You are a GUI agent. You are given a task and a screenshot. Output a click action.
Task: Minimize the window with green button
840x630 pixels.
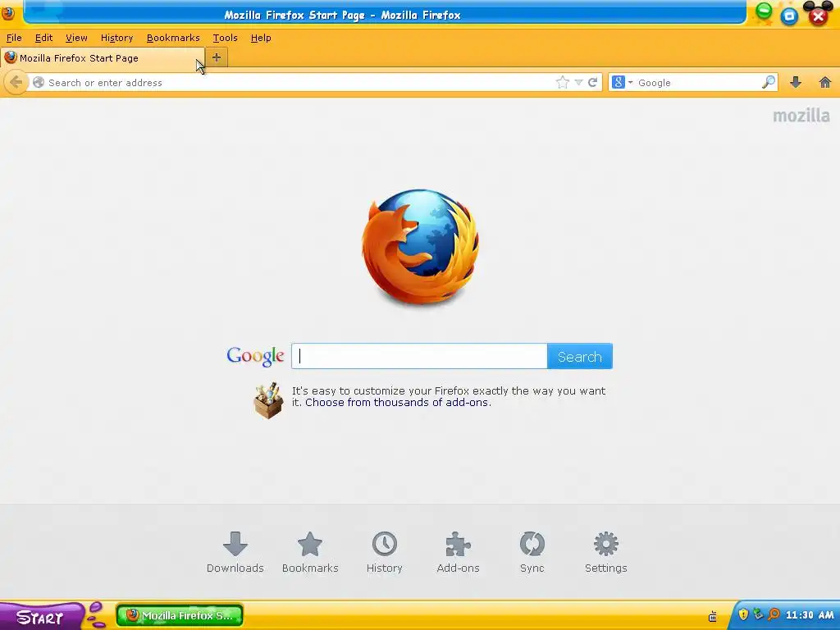pos(764,11)
